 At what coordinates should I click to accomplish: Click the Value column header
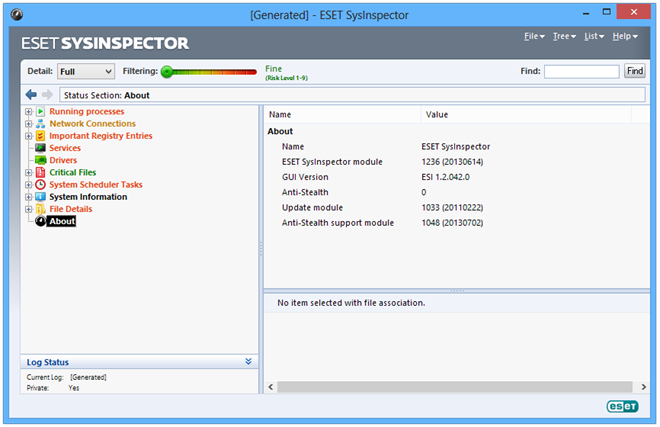coord(526,115)
